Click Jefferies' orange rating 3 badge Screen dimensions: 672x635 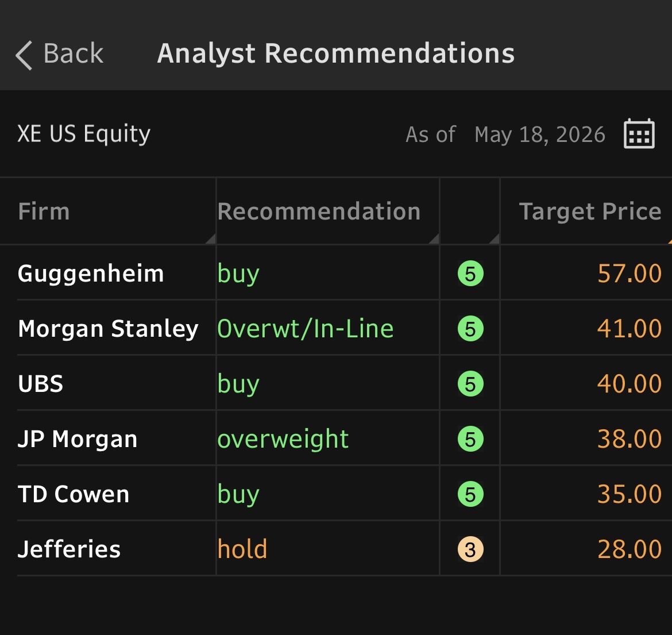pyautogui.click(x=470, y=549)
